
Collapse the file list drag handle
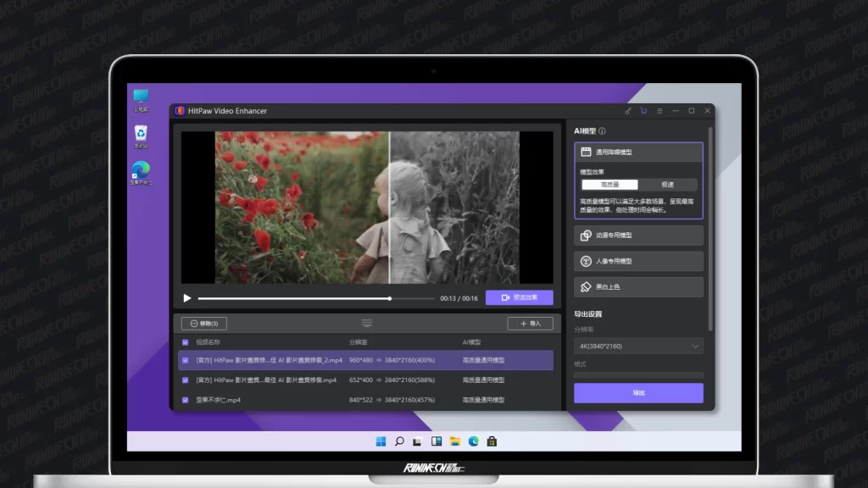[x=366, y=324]
